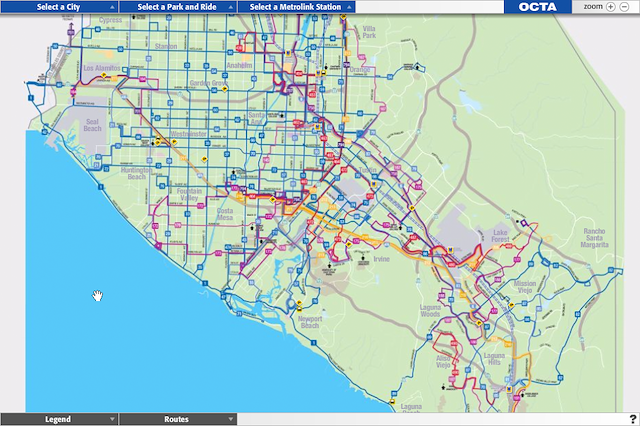Open help via the question mark icon

click(632, 419)
